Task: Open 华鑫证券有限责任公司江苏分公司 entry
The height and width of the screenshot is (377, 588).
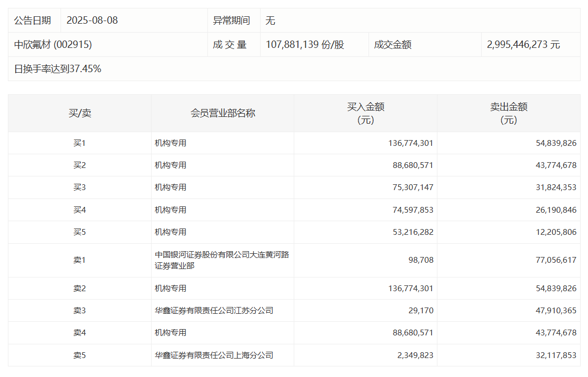Action: click(x=214, y=311)
